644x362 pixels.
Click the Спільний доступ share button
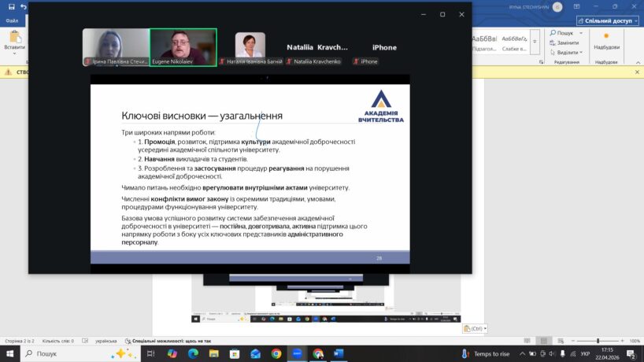(x=608, y=20)
